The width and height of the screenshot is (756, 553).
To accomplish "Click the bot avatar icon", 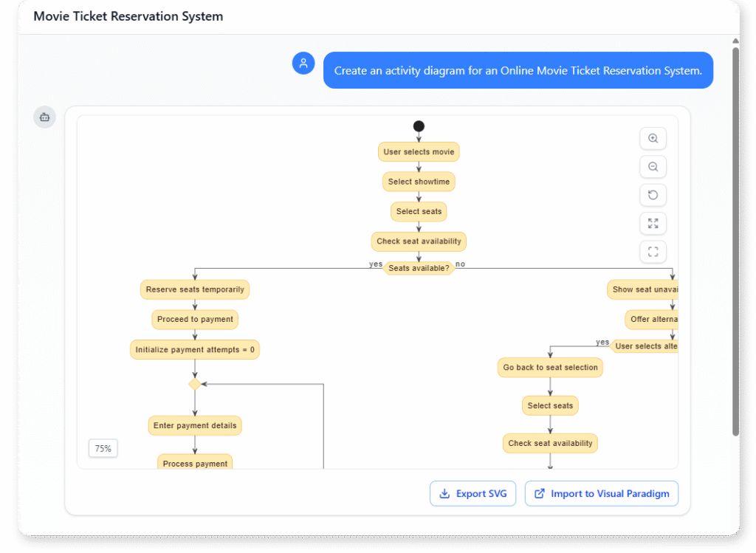I will click(44, 117).
